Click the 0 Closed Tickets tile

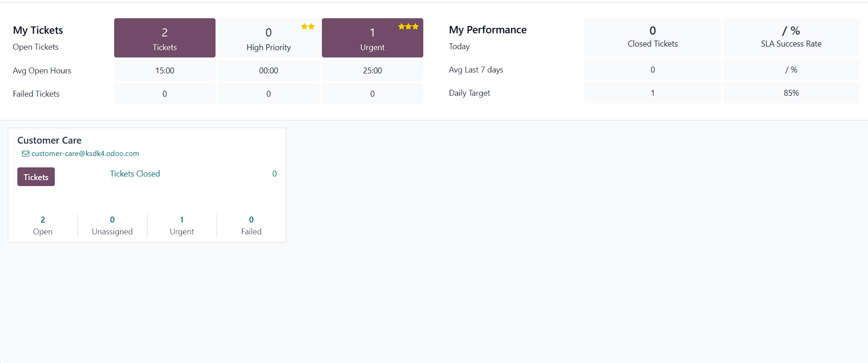652,37
